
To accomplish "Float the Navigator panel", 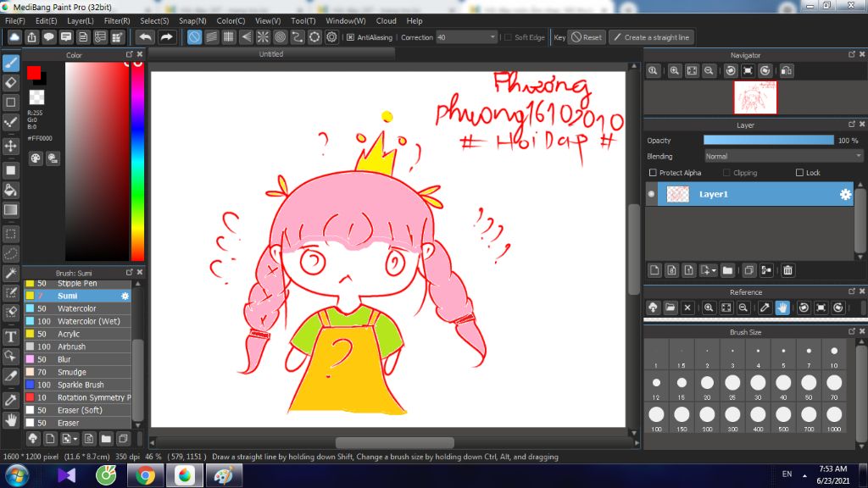I will [x=852, y=54].
